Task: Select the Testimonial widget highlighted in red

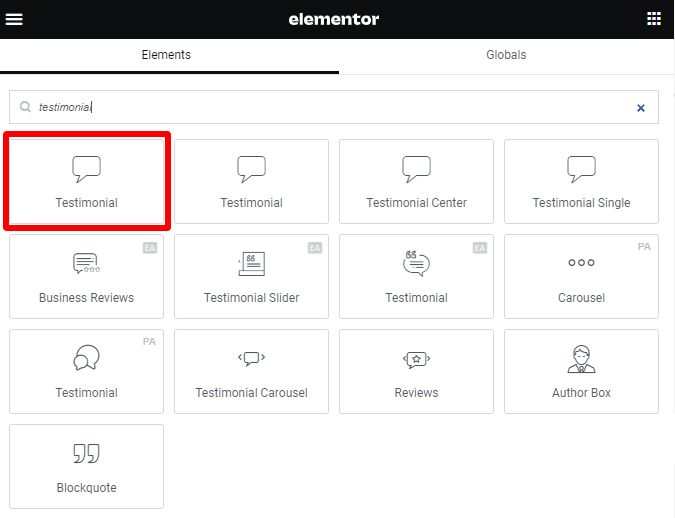Action: click(x=87, y=181)
